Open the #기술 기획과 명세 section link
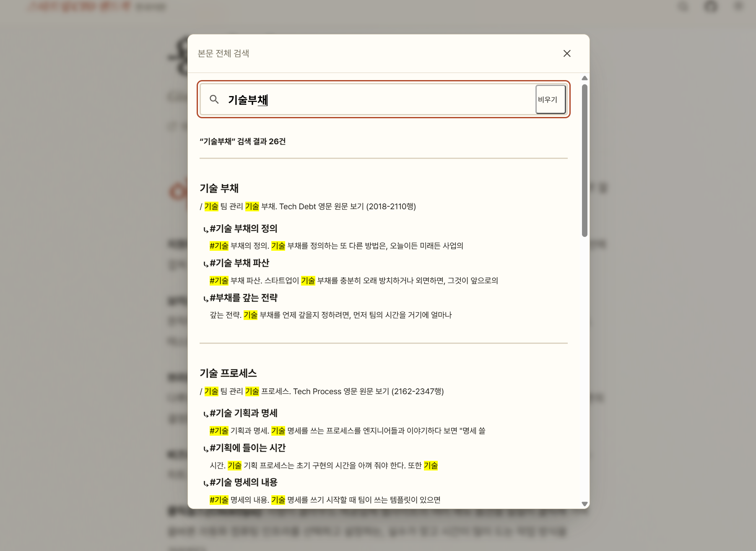 point(244,413)
